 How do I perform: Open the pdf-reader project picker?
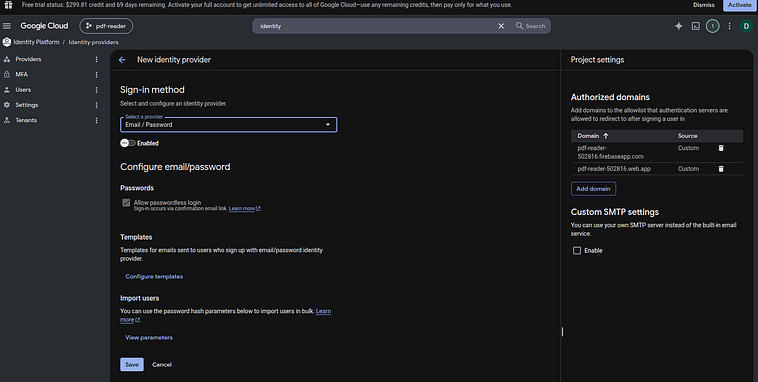tap(106, 26)
